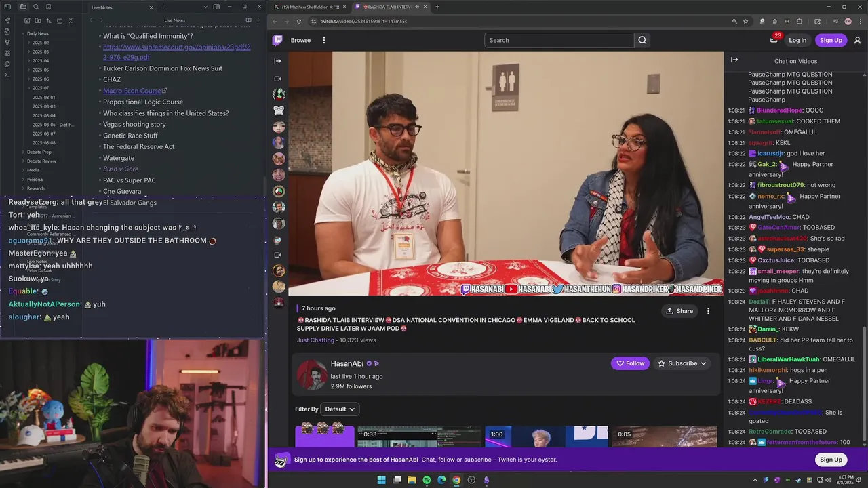Open Live Notes more options menu
The width and height of the screenshot is (868, 488).
(258, 20)
